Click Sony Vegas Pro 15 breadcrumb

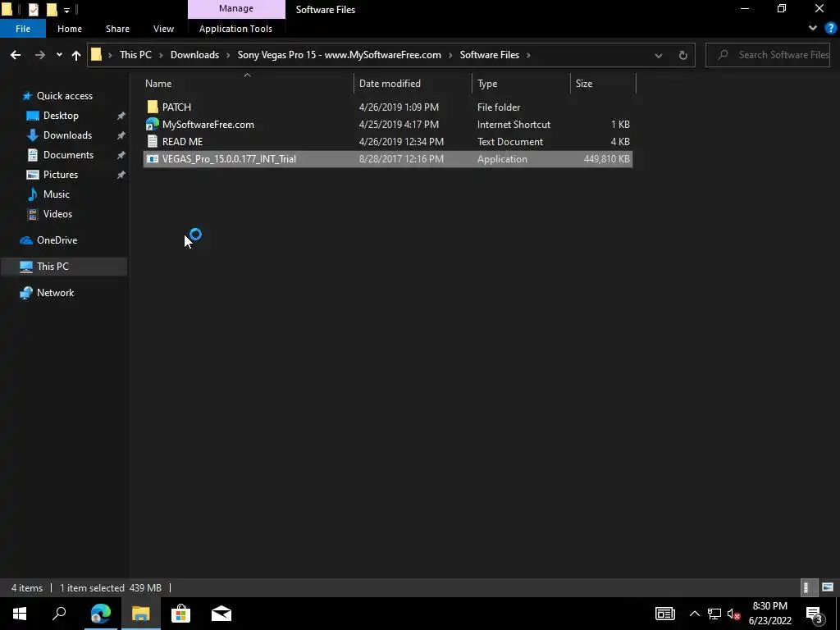(x=339, y=55)
